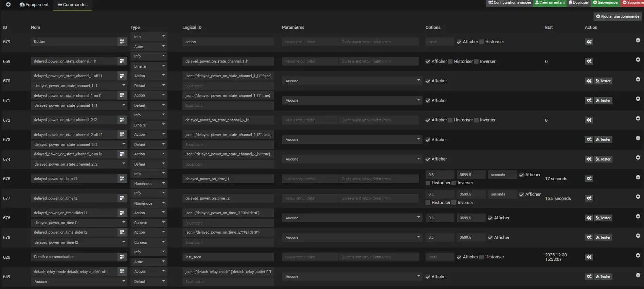The height and width of the screenshot is (289, 644).
Task: Enable Historiser for the Button command
Action: point(481,42)
